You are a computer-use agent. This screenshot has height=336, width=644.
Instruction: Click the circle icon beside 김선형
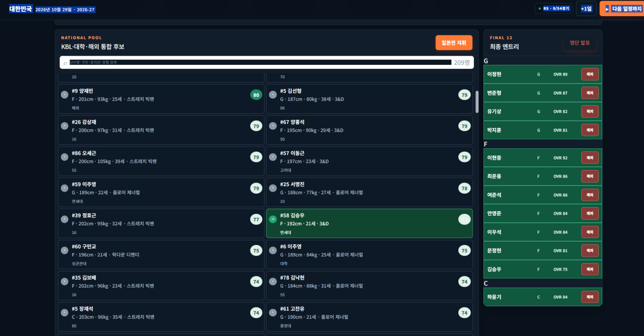(273, 95)
